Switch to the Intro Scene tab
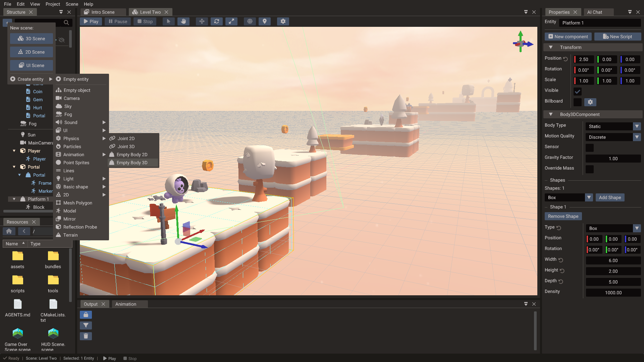The image size is (644, 362). tap(103, 12)
